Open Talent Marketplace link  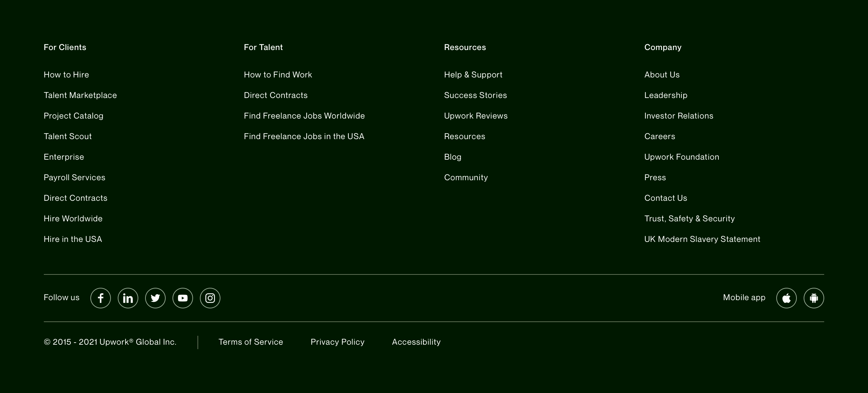(x=80, y=95)
